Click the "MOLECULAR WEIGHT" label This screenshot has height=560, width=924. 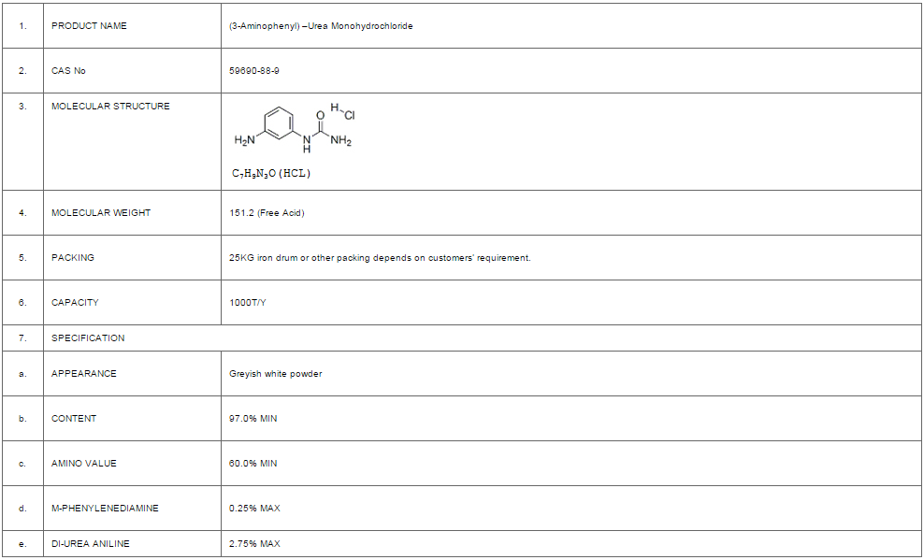101,213
